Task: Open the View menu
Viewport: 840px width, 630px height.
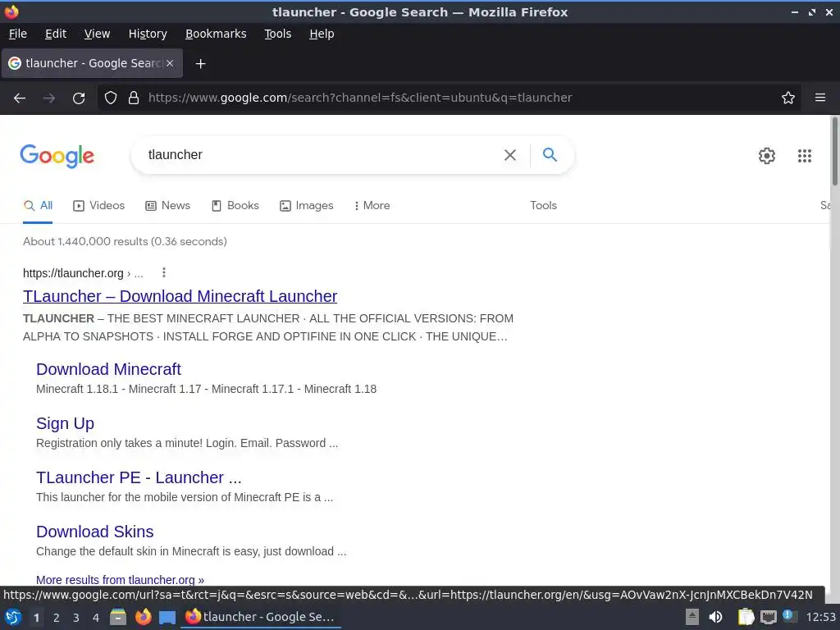Action: [97, 34]
